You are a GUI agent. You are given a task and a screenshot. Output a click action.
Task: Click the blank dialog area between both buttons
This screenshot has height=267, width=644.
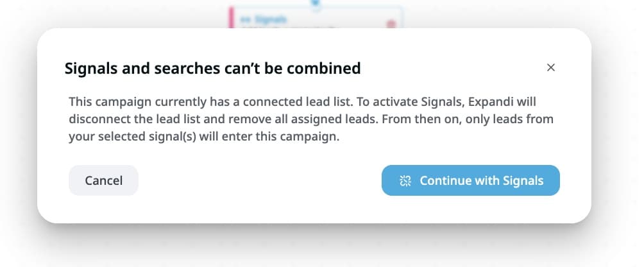click(x=259, y=180)
